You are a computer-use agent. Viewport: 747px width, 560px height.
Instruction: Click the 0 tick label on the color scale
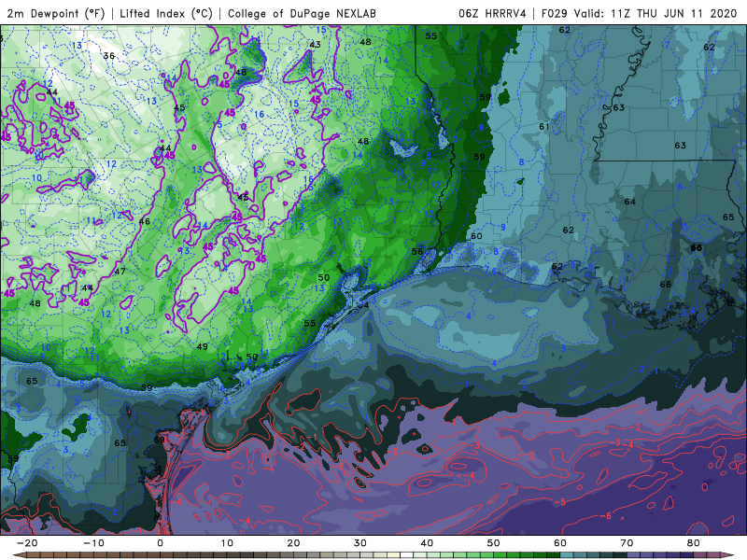[x=160, y=543]
